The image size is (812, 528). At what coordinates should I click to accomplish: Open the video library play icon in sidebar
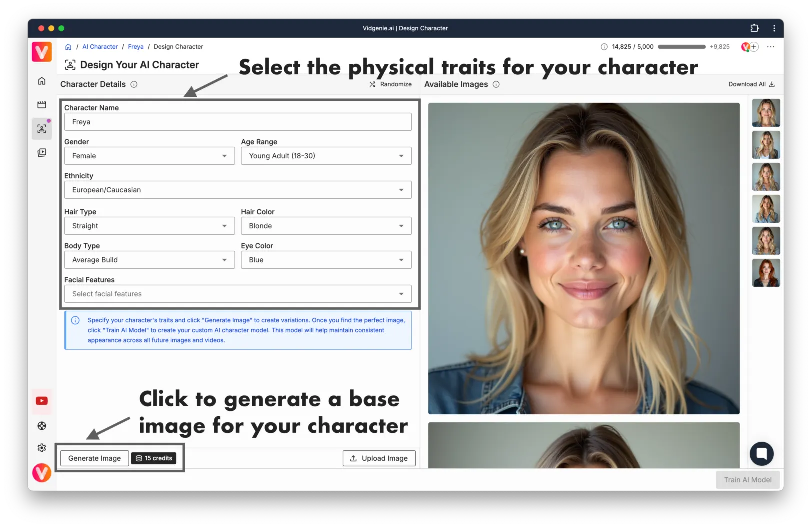(42, 153)
